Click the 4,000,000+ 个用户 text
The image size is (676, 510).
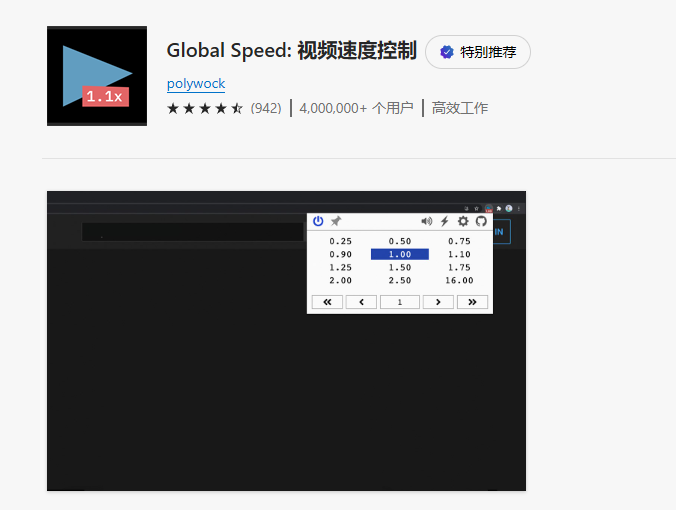pyautogui.click(x=356, y=108)
